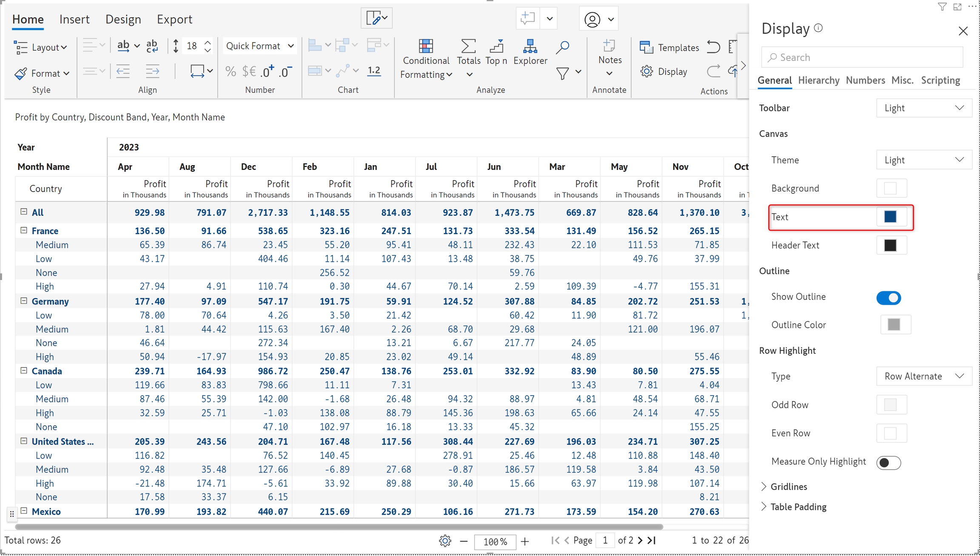Click the undo arrow icon
Screen dimensions: 980x556
point(713,47)
